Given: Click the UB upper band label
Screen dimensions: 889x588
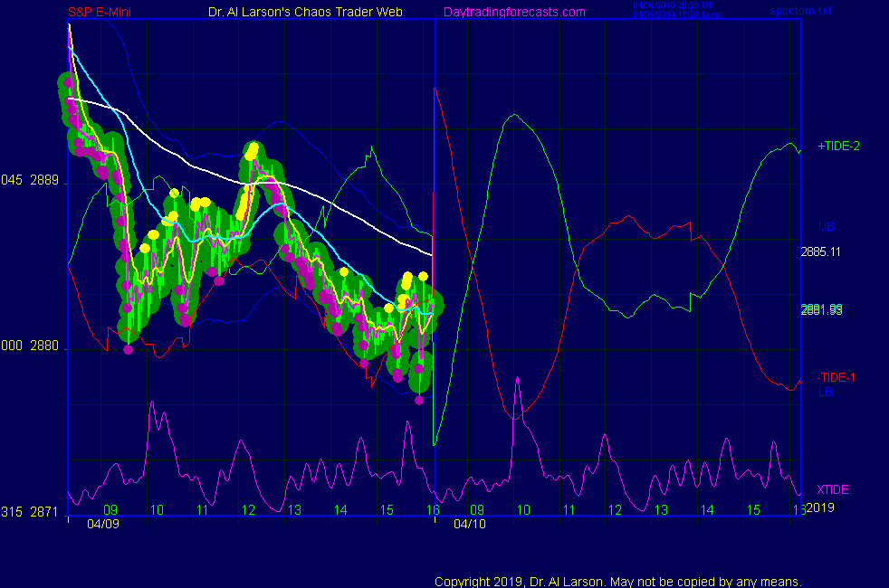Looking at the screenshot, I should coord(826,226).
